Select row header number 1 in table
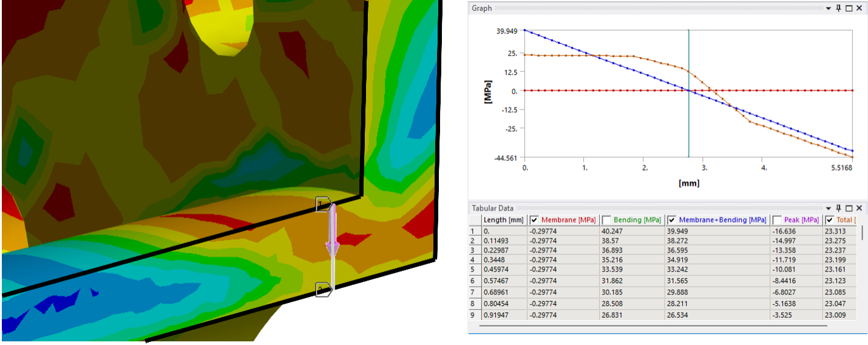 474,231
